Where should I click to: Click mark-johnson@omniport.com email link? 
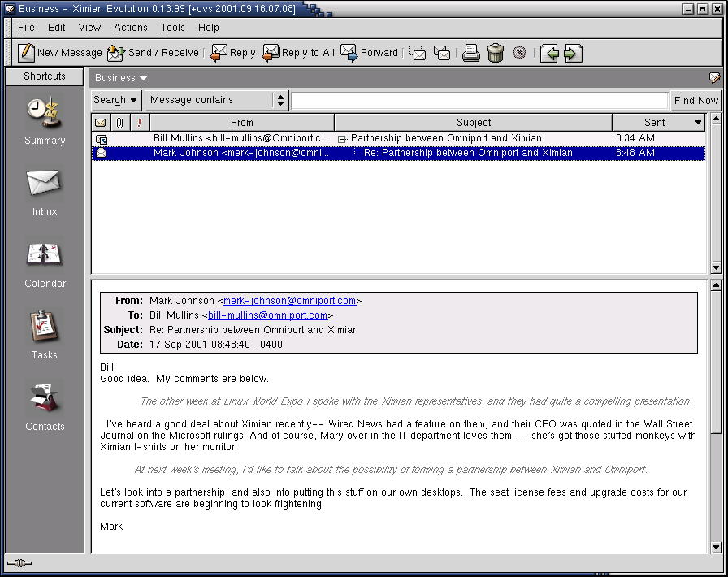[x=290, y=301]
